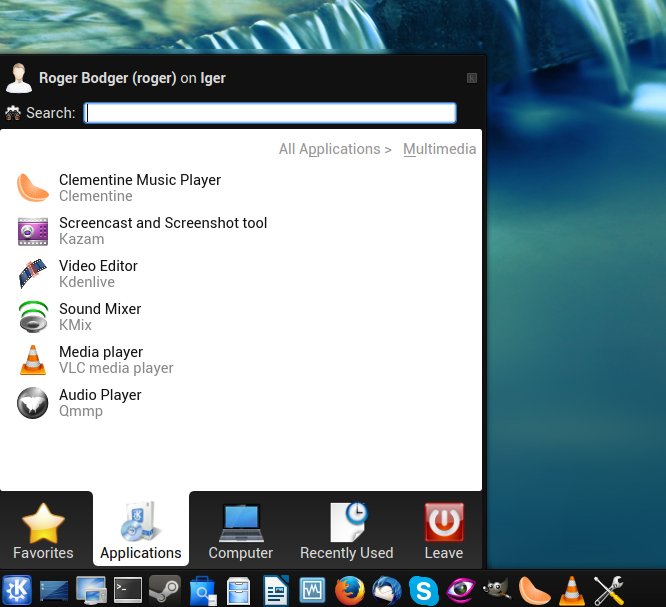Switch to the Favorites tab
Screen dimensions: 666x607
pos(43,531)
